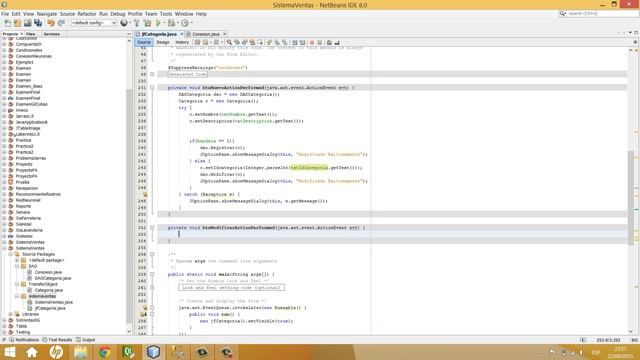Viewport: 640px width, 360px height.
Task: Click the Shift Line Left icon in editor toolbar
Action: [295, 42]
